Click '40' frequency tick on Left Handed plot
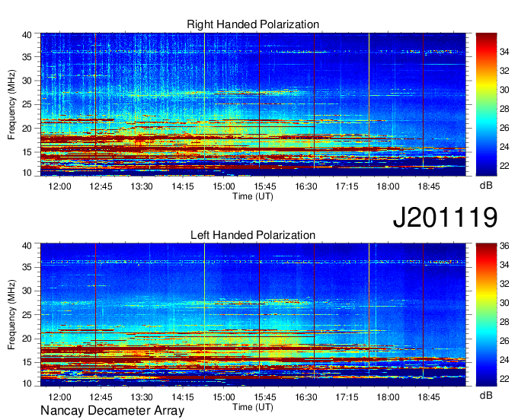Image resolution: width=518 pixels, height=420 pixels. tap(27, 246)
